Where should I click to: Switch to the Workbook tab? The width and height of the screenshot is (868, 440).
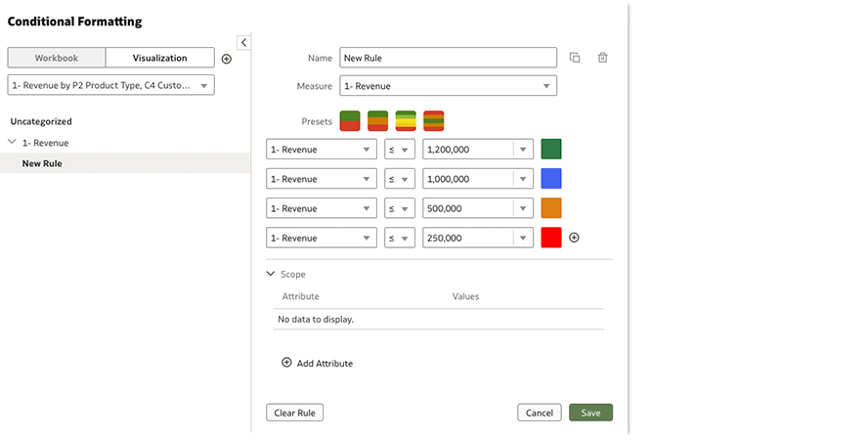click(x=57, y=58)
